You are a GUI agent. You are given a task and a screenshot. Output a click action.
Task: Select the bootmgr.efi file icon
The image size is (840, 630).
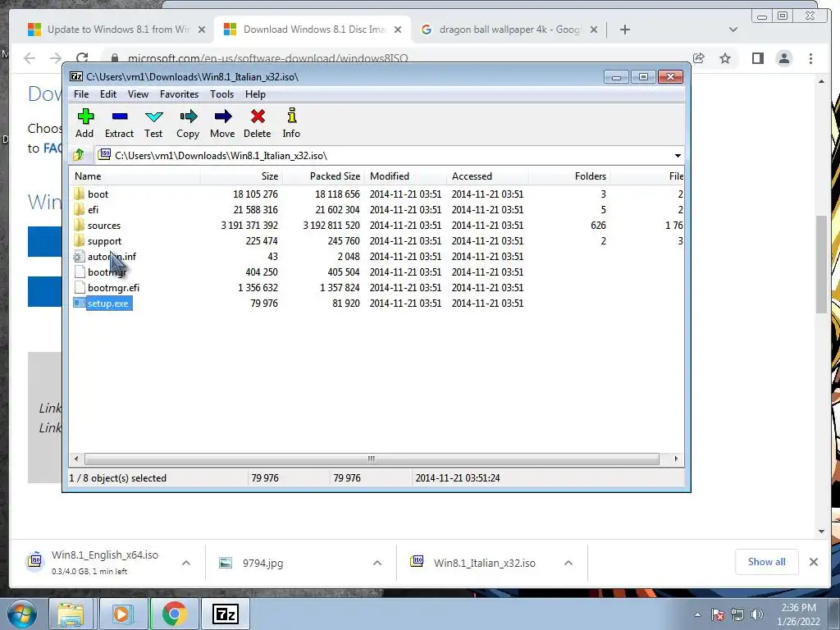pyautogui.click(x=80, y=288)
